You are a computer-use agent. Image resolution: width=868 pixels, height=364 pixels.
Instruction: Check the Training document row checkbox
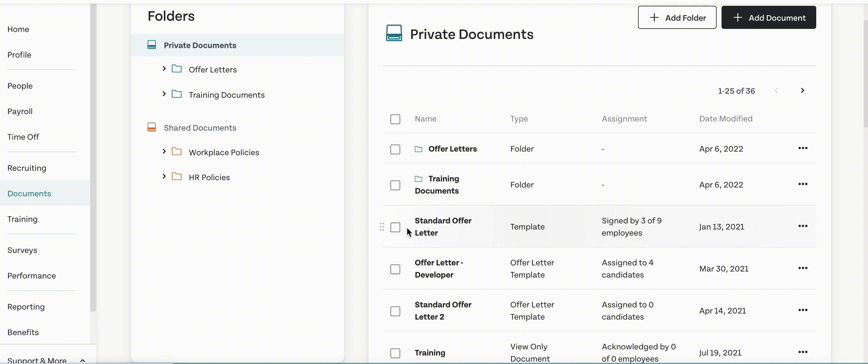coord(395,353)
